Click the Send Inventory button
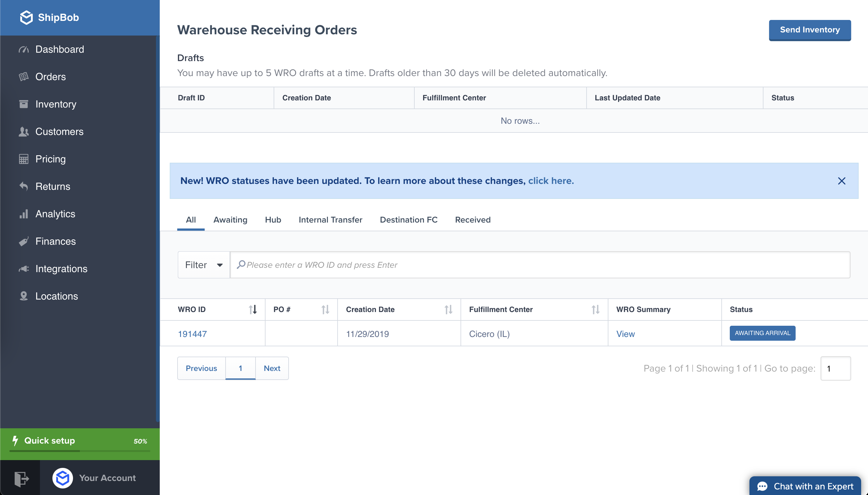 click(810, 30)
